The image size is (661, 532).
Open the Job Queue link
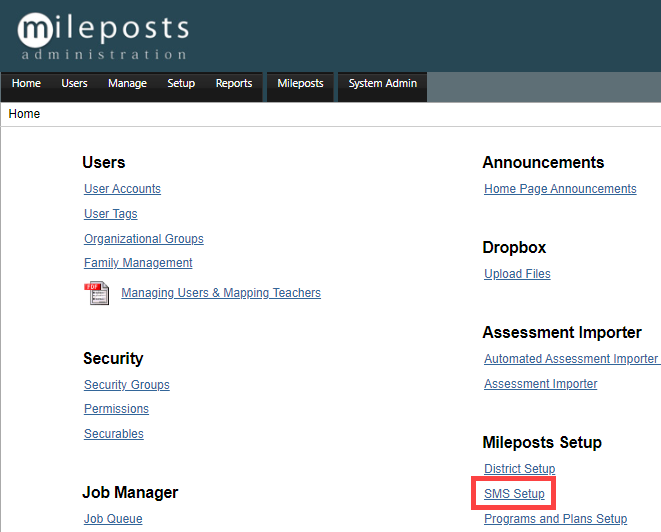[x=113, y=519]
